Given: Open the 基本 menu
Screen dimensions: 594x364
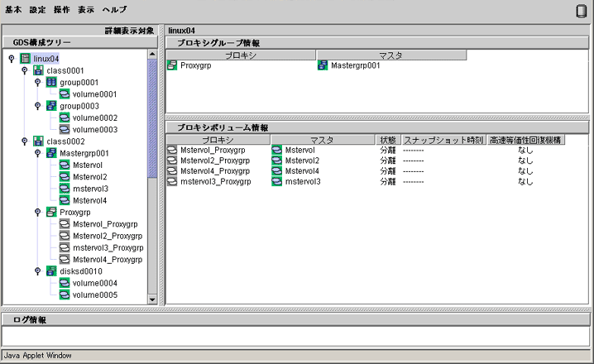Looking at the screenshot, I should (x=13, y=10).
